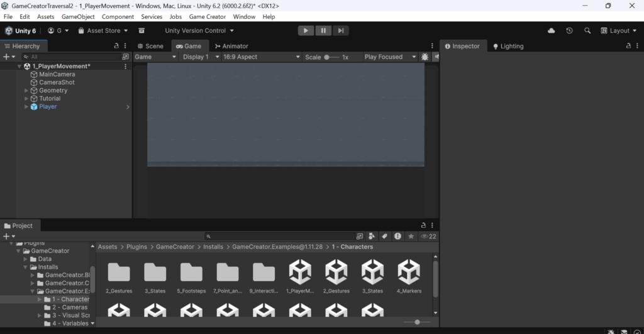Click the Search by Label tag icon

(384, 237)
